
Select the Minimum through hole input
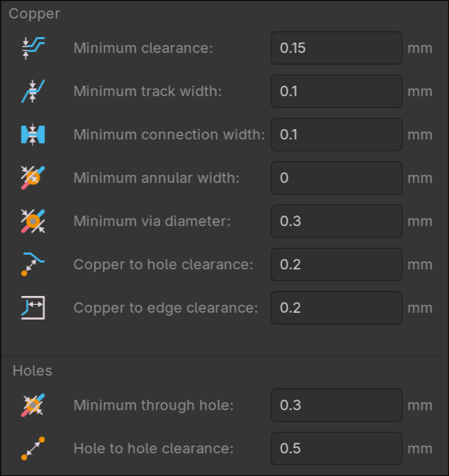click(x=336, y=405)
